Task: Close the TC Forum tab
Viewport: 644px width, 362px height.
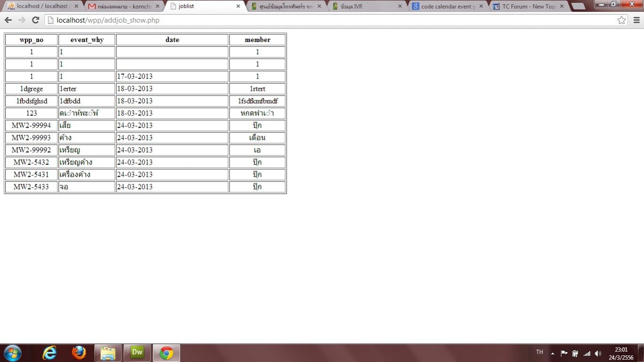Action: (x=562, y=7)
